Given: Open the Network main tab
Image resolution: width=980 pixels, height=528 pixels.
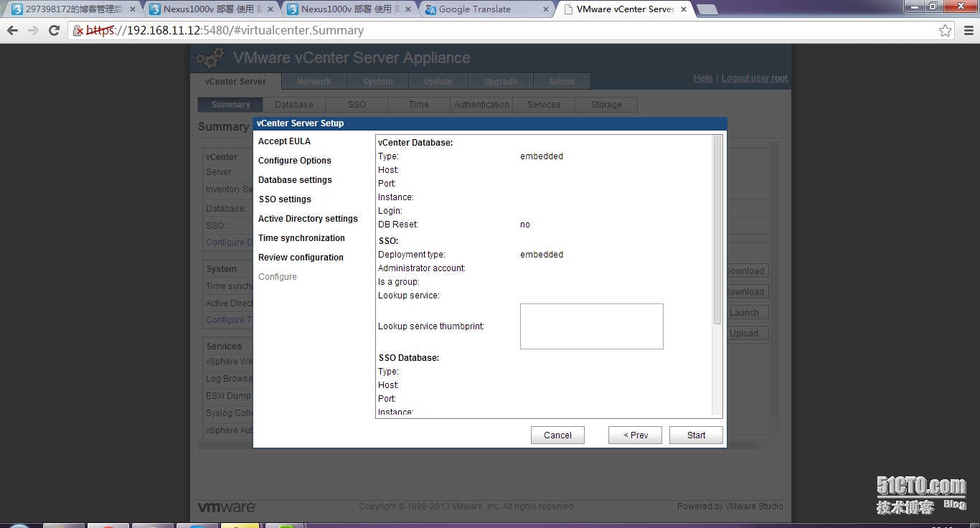Looking at the screenshot, I should point(314,81).
